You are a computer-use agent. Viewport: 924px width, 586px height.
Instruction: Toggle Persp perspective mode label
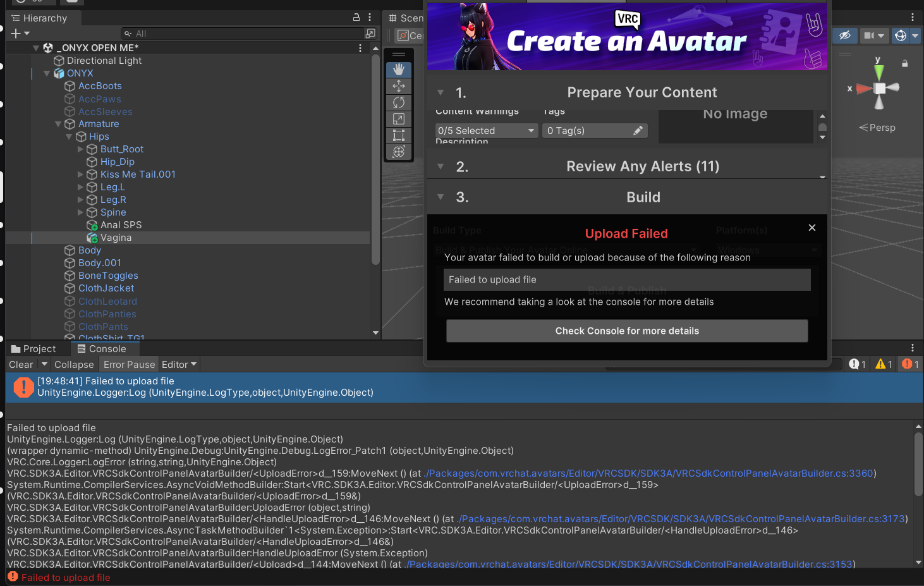point(877,128)
